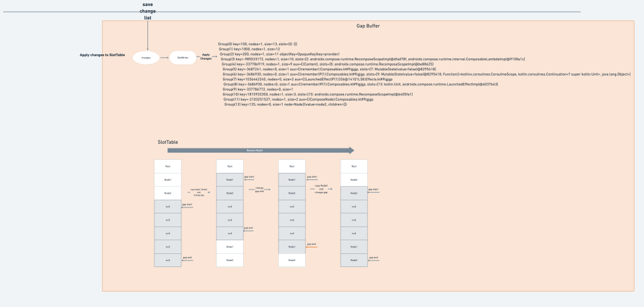Select 'Group(8) key=-3686930' kotlin.Unit line
The height and width of the screenshot is (307, 644).
click(x=361, y=84)
